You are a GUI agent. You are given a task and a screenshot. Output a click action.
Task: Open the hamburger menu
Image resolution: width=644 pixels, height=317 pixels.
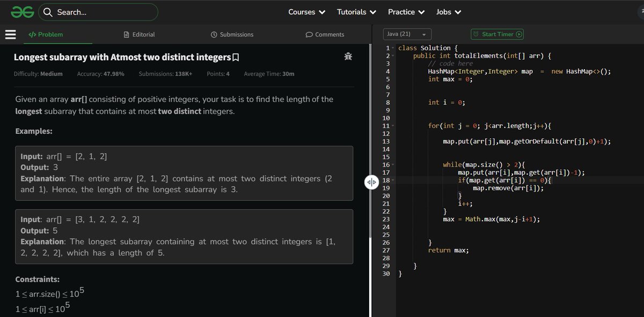[10, 34]
